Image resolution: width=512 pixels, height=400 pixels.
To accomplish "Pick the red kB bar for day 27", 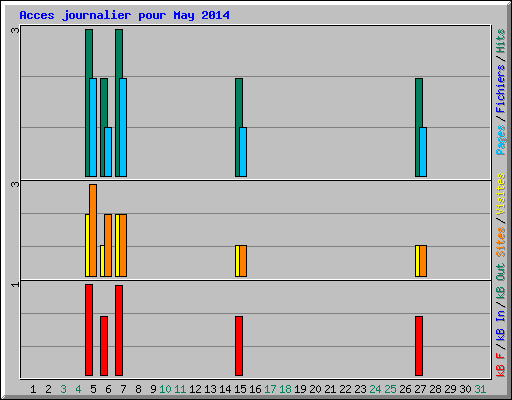I will (419, 346).
